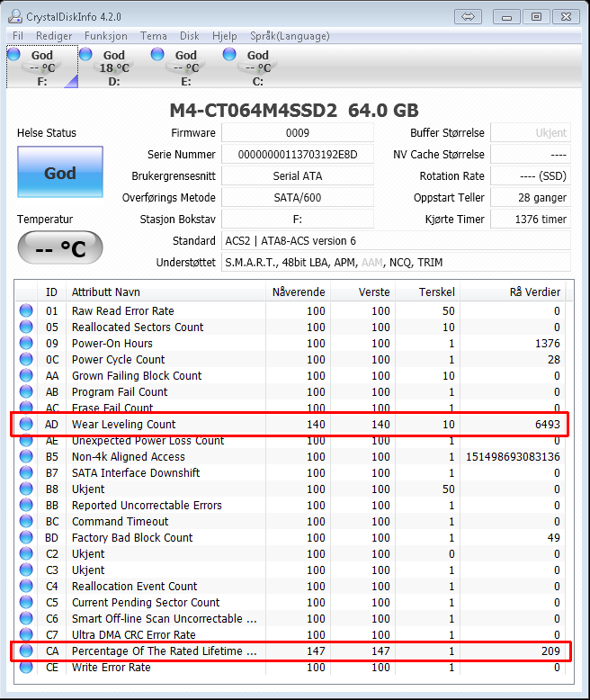Image resolution: width=590 pixels, height=700 pixels.
Task: Click the Firmware field showing 0009
Action: pos(298,132)
